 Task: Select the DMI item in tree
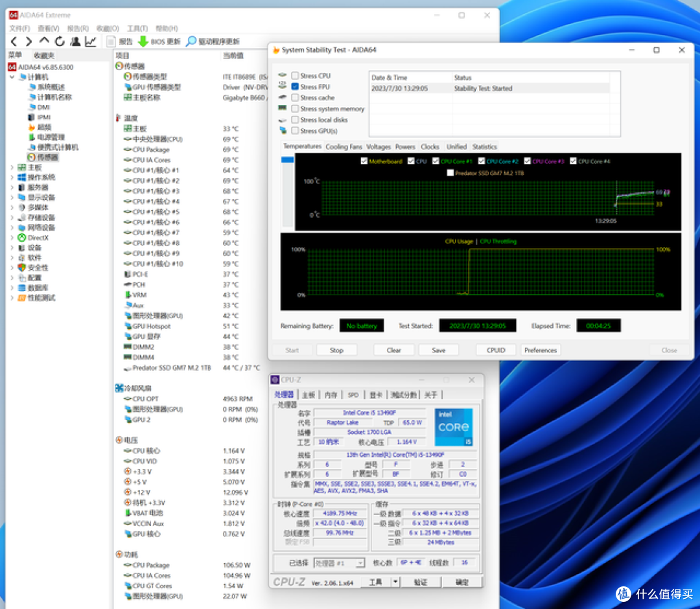click(40, 107)
